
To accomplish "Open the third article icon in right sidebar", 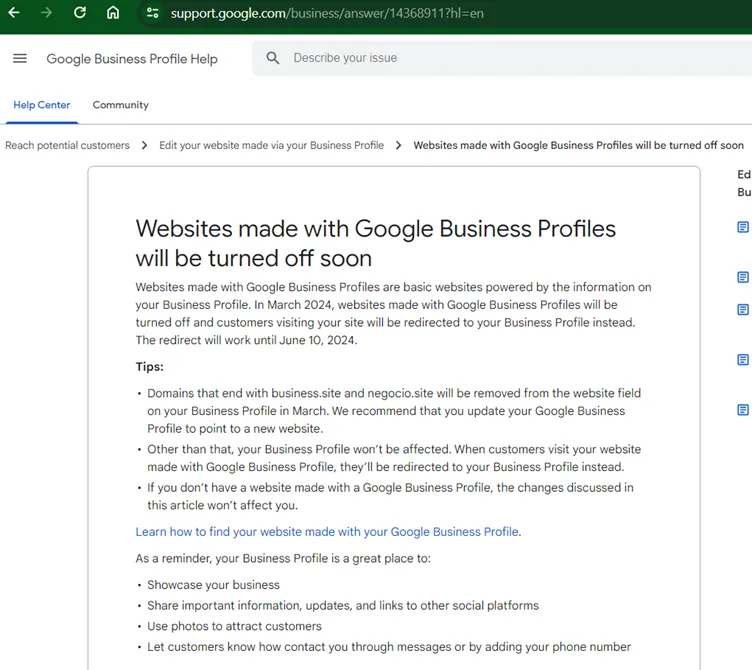I will pos(743,310).
